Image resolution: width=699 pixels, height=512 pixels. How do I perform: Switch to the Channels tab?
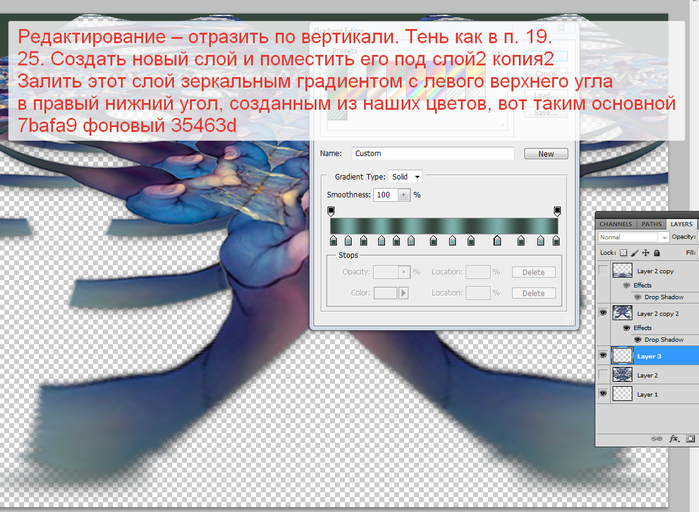pos(616,224)
